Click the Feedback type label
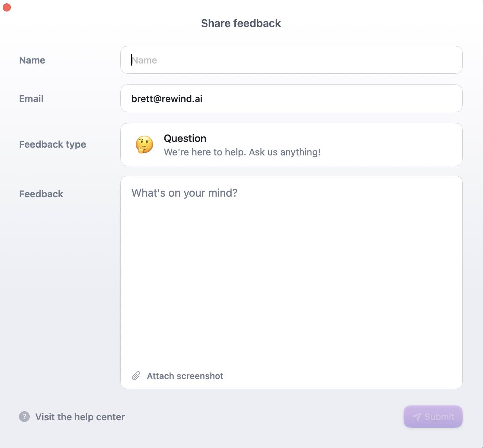The width and height of the screenshot is (483, 448). 52,144
